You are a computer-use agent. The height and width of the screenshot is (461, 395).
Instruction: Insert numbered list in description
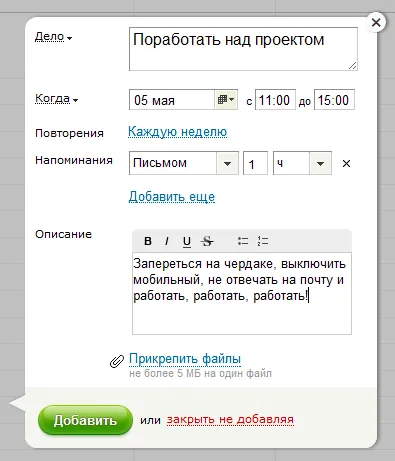(x=263, y=241)
